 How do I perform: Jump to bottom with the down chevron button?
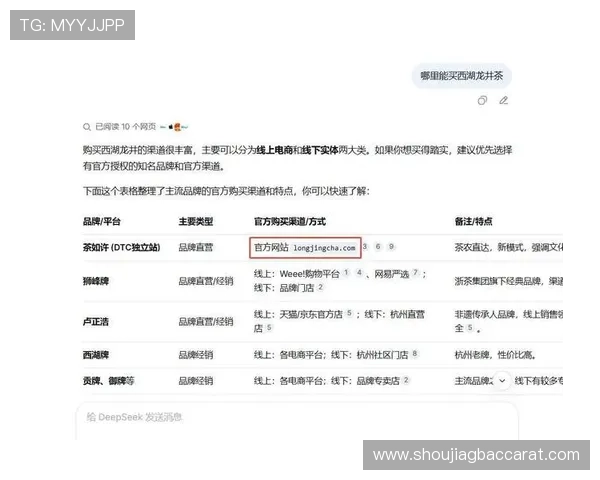point(502,381)
